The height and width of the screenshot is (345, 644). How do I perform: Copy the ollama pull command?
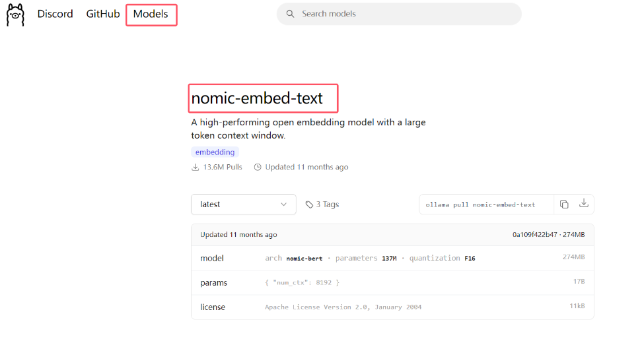564,204
